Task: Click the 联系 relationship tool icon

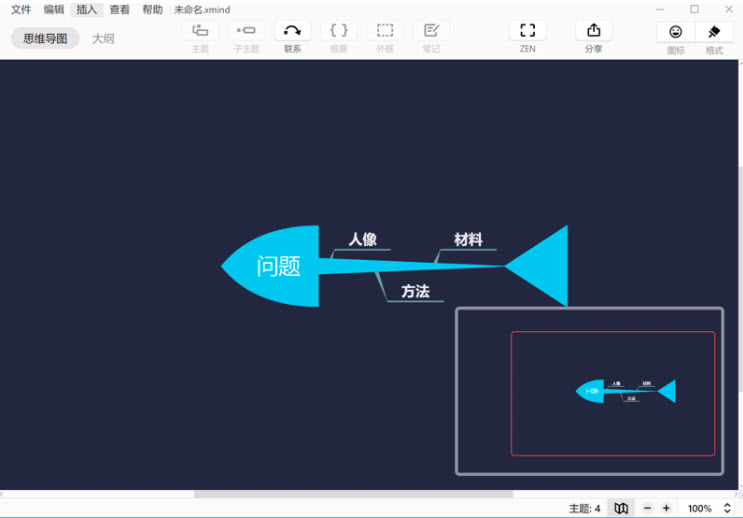Action: [x=292, y=31]
